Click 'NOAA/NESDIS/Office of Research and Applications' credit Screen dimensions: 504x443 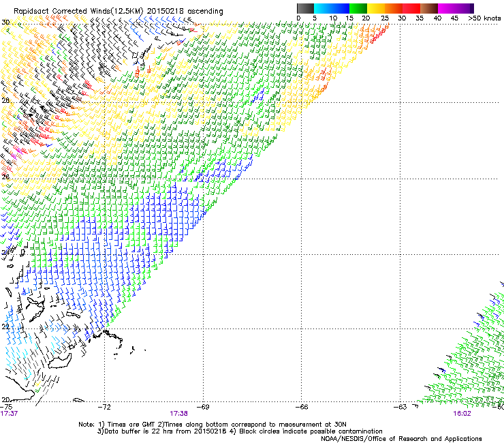(401, 439)
